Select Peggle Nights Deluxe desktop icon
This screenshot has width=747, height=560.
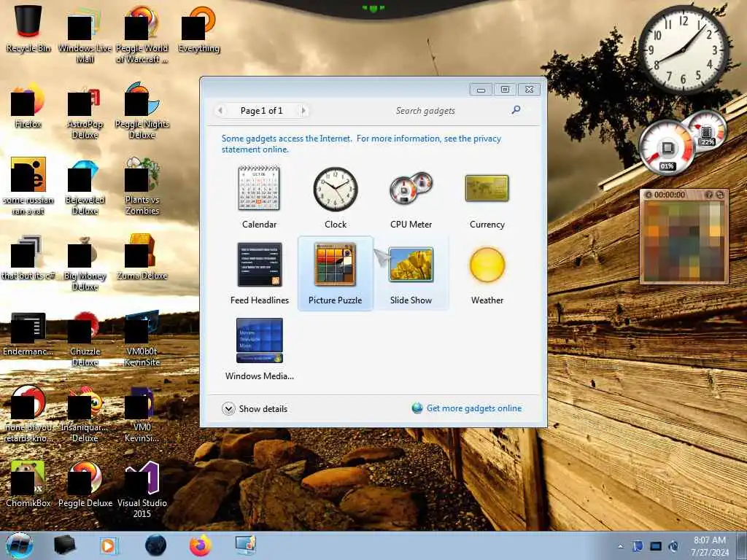pos(142,112)
